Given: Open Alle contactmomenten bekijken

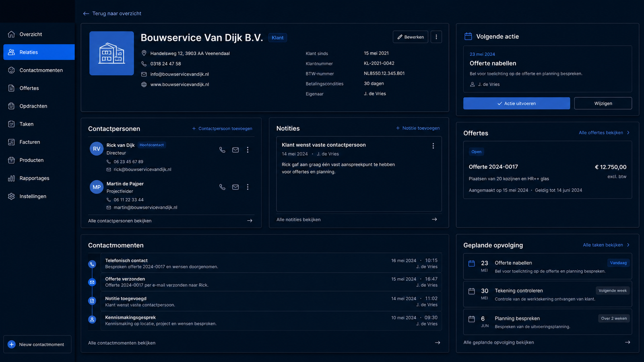Looking at the screenshot, I should (x=264, y=343).
